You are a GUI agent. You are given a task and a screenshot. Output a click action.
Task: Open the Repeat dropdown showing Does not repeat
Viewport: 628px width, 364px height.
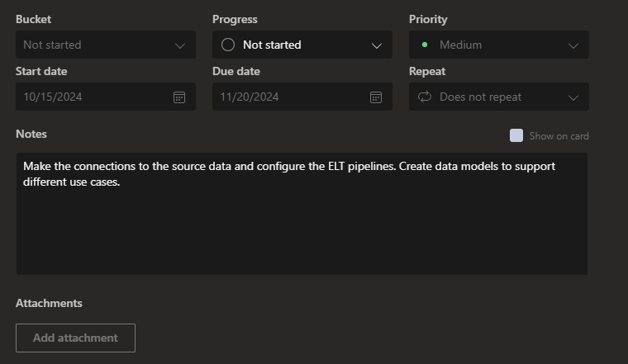pos(499,97)
